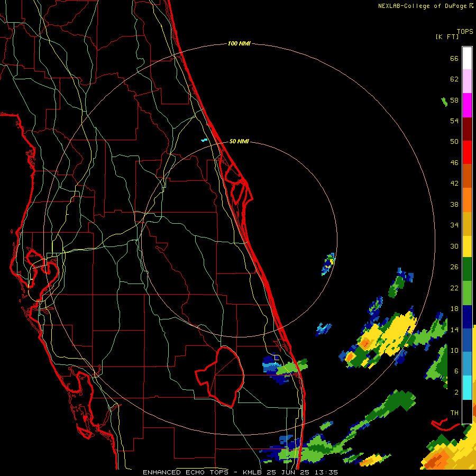The height and width of the screenshot is (476, 476).
Task: Select the 10 value on the legend
Action: coord(454,350)
